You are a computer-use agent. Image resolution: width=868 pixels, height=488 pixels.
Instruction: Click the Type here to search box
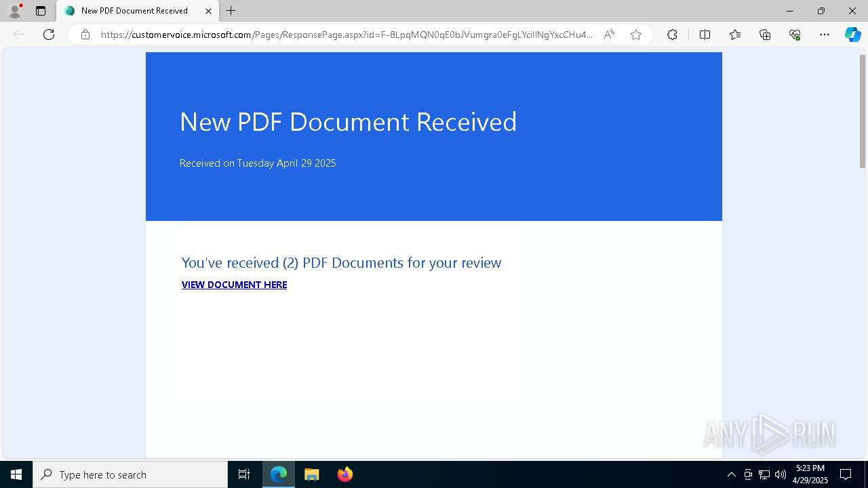click(130, 474)
